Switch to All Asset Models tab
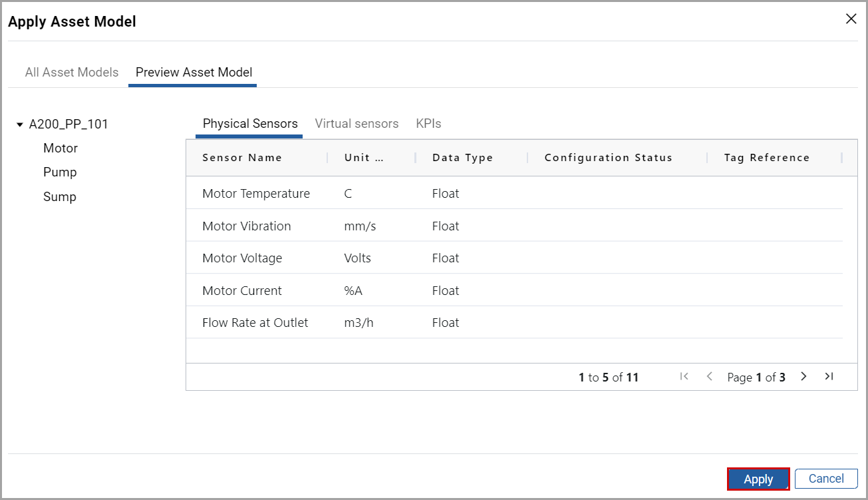This screenshot has height=500, width=868. (x=72, y=73)
